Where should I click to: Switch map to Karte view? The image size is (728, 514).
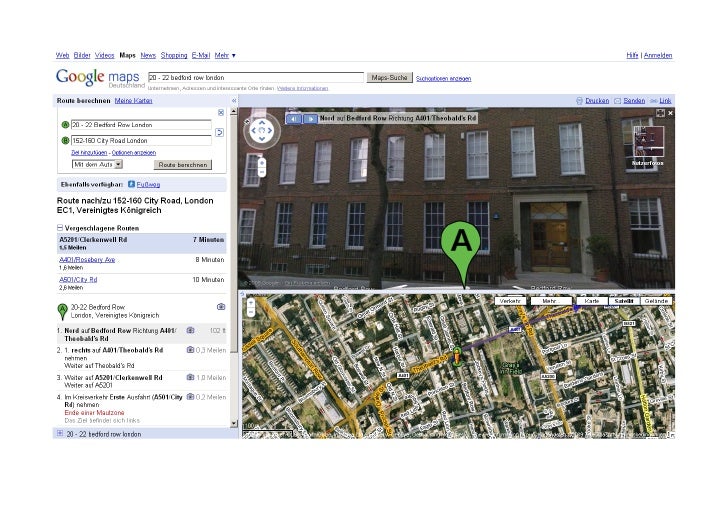tap(592, 301)
